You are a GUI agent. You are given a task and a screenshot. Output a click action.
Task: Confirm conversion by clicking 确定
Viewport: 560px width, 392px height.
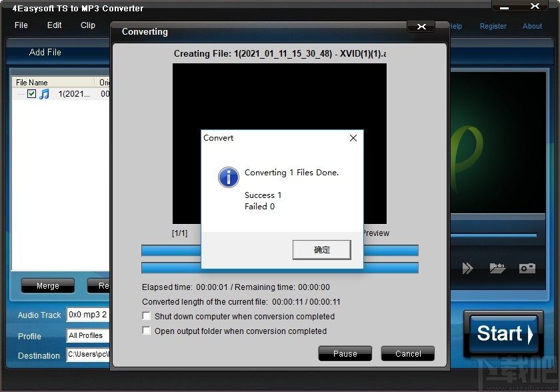click(322, 250)
